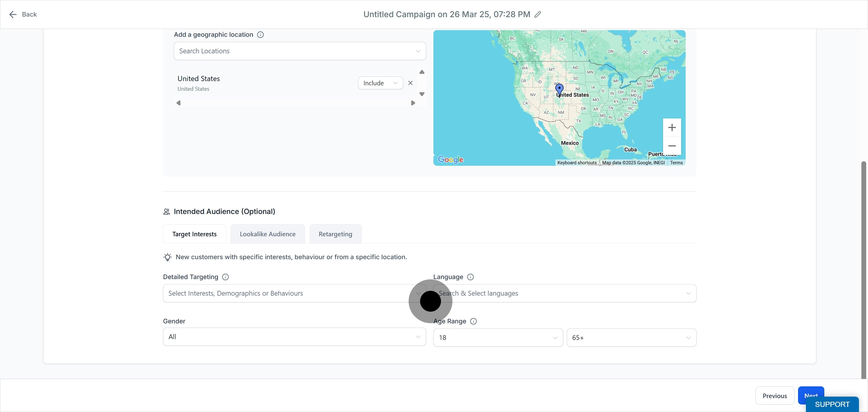Open the maximum age dropdown showing 65+
Screen dimensions: 868x412
(x=631, y=338)
